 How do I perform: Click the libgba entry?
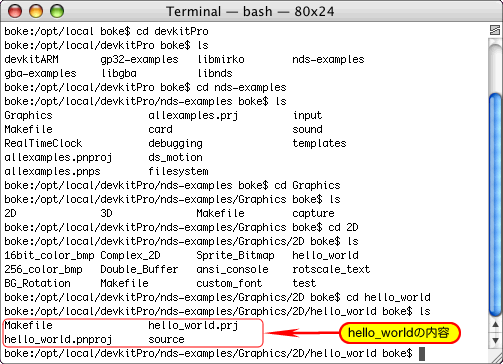point(119,74)
